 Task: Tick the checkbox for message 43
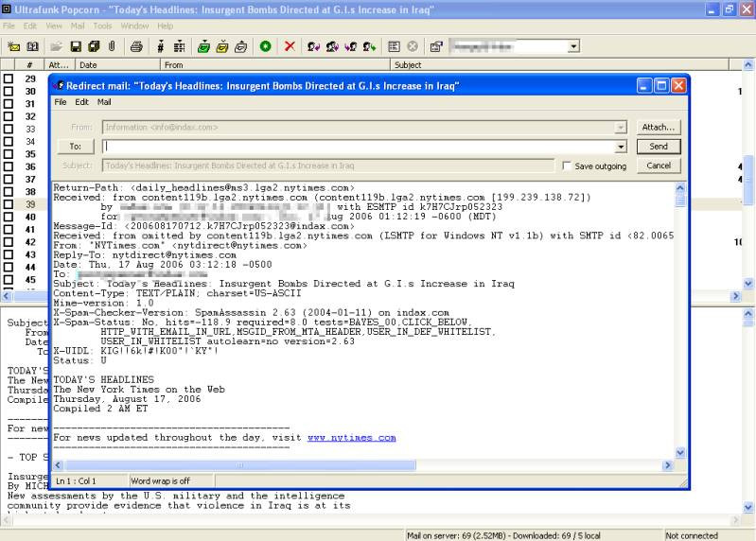[9, 254]
